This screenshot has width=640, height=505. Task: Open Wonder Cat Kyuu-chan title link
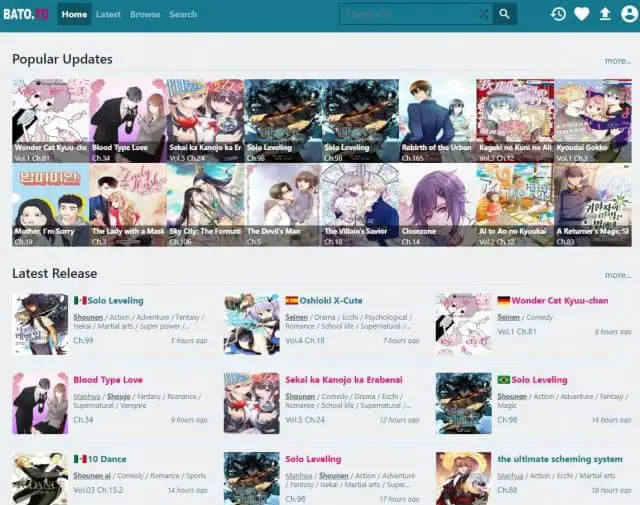coord(560,301)
